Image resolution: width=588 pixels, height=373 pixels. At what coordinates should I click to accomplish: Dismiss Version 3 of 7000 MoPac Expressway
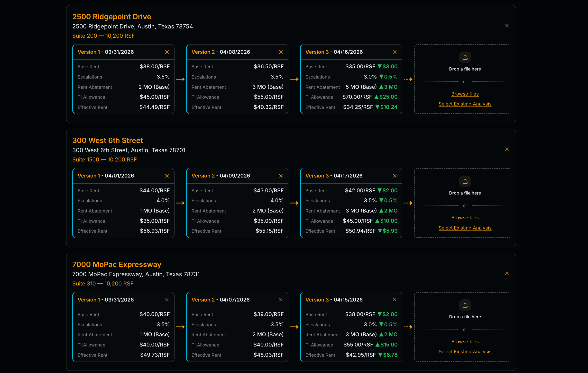395,300
